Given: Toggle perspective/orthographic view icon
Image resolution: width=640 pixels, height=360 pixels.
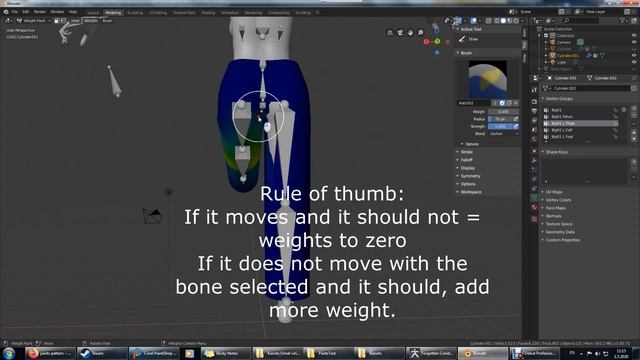Looking at the screenshot, I should click(390, 33).
